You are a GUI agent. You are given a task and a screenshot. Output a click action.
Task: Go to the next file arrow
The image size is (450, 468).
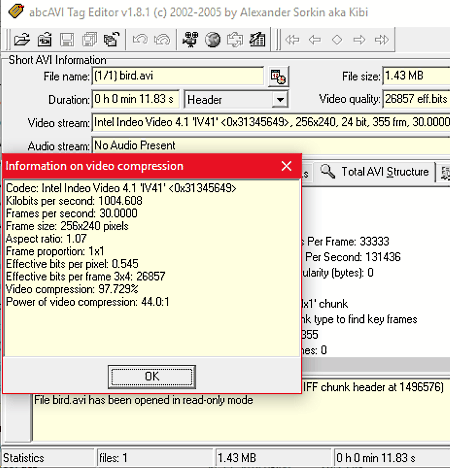[x=359, y=40]
